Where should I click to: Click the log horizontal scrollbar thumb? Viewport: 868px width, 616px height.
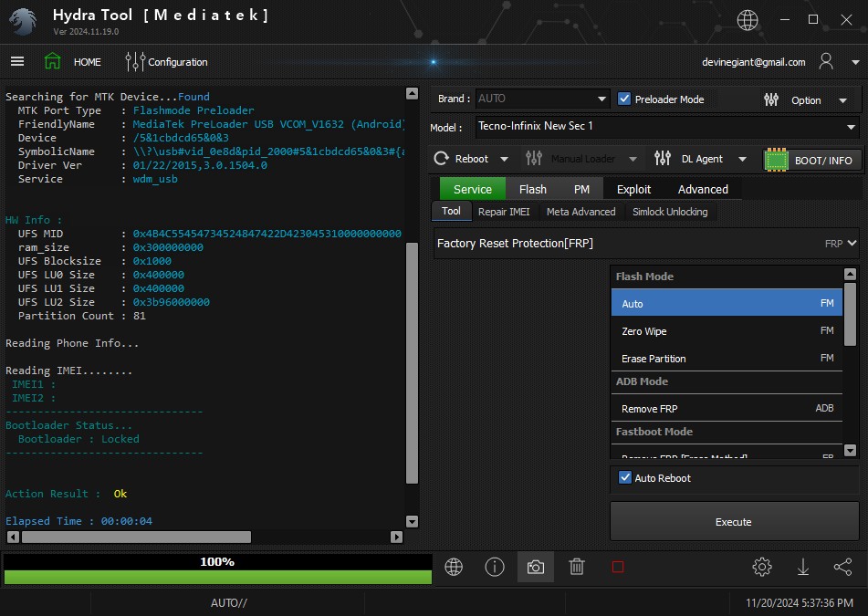coord(136,537)
